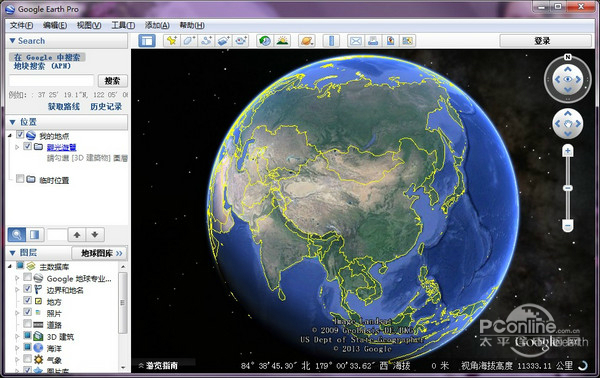Add a placemark with the yellow pushpin icon

tap(171, 41)
